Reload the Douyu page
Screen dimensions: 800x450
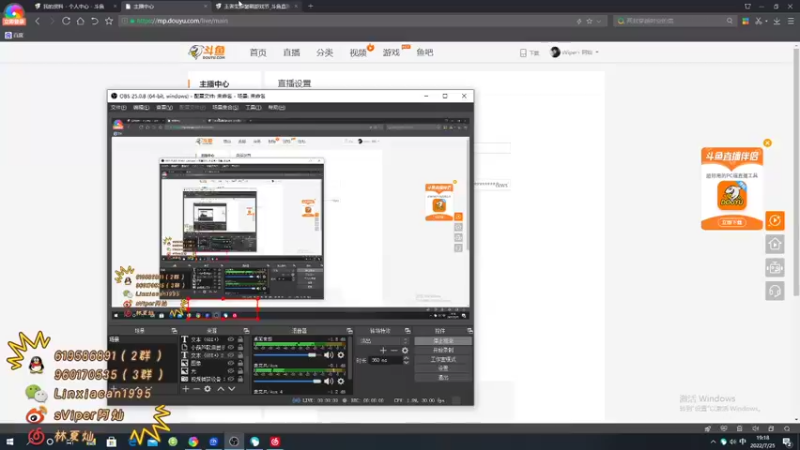point(66,21)
